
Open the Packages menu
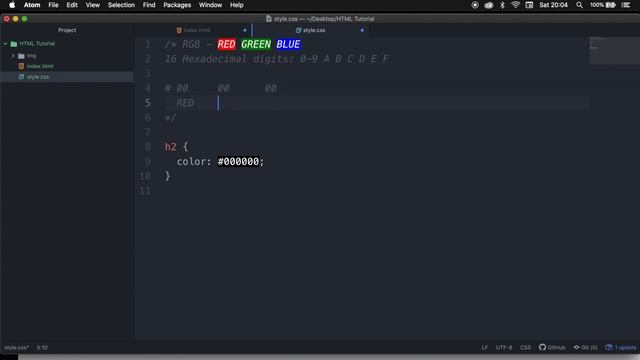click(x=177, y=5)
